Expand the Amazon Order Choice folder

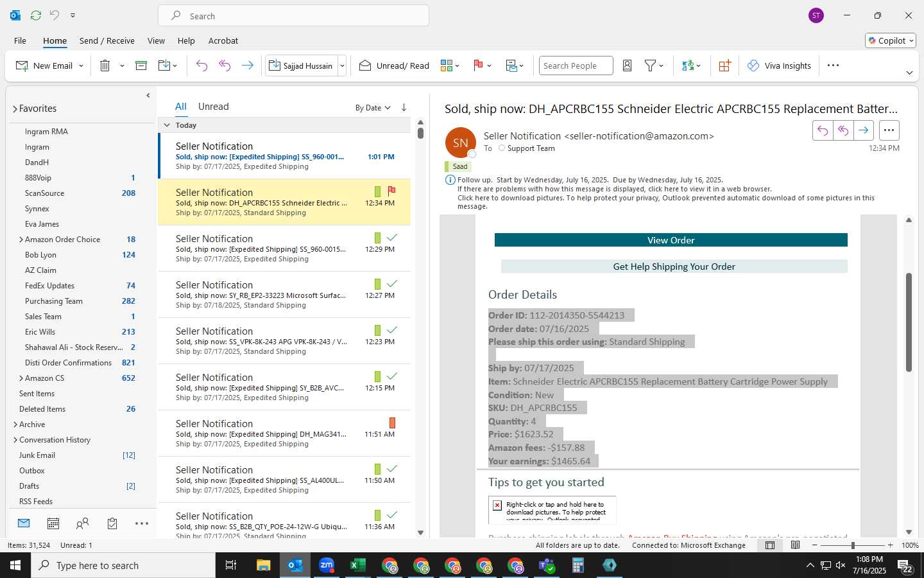coord(21,240)
